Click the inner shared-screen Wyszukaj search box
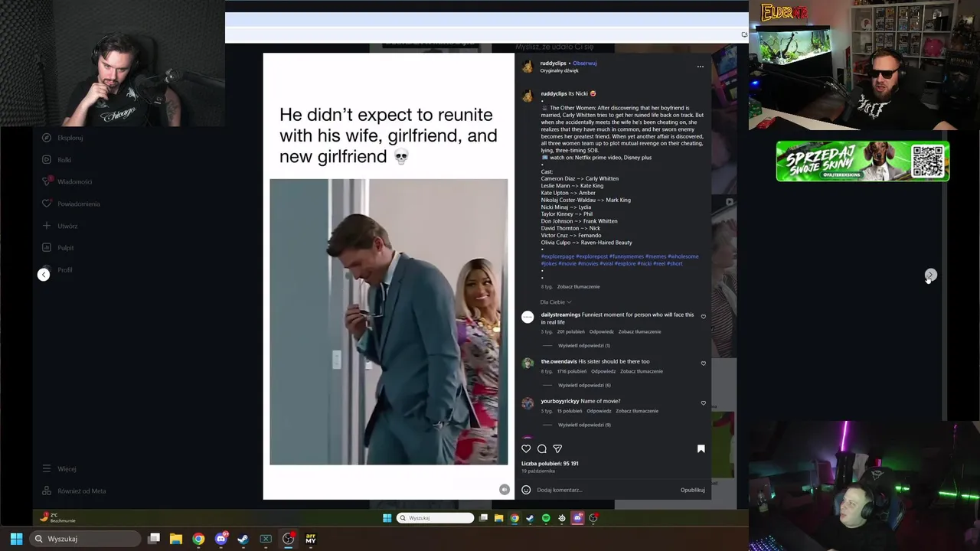This screenshot has width=980, height=551. pyautogui.click(x=435, y=518)
